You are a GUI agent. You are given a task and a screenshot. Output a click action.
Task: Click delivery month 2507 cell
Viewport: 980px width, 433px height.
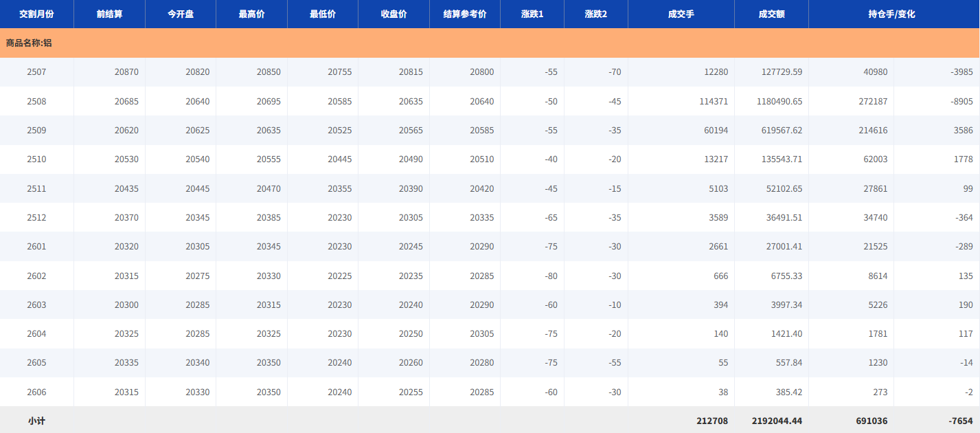click(x=36, y=72)
